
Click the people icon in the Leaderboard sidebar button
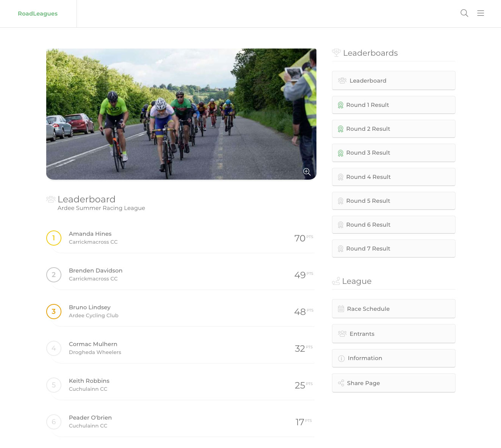tap(342, 80)
